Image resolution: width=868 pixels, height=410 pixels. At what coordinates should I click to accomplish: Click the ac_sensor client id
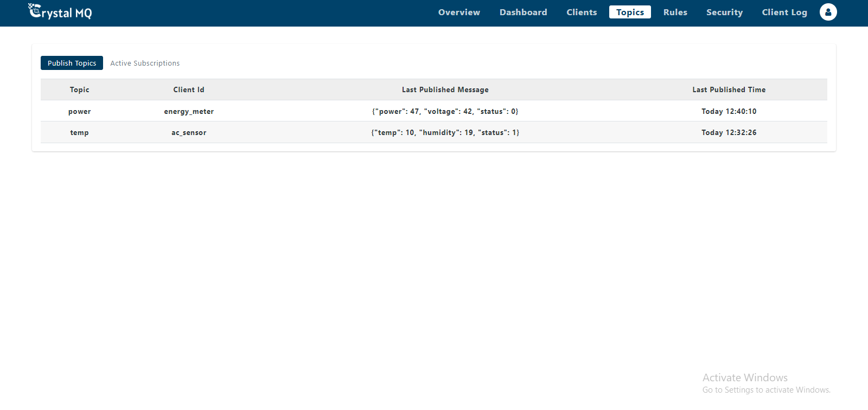click(189, 132)
